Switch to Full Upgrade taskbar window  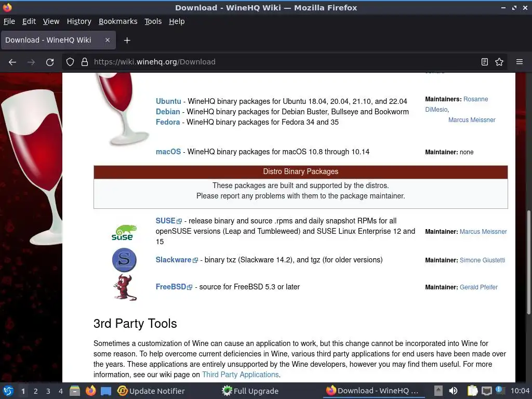250,391
